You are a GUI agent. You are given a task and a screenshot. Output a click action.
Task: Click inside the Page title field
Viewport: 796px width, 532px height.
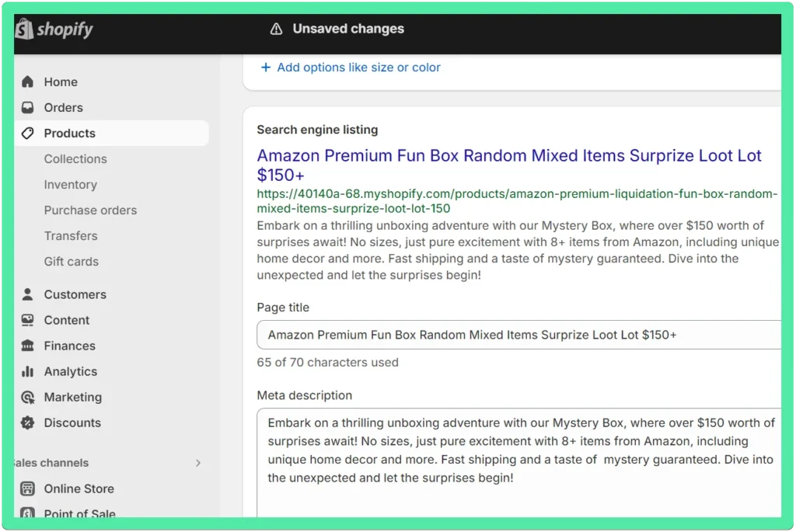coord(518,335)
